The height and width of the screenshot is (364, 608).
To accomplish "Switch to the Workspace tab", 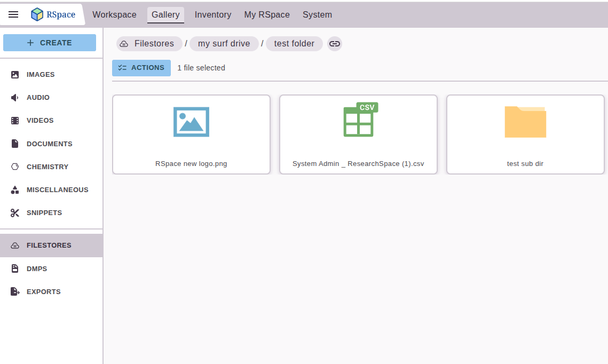I will point(114,15).
